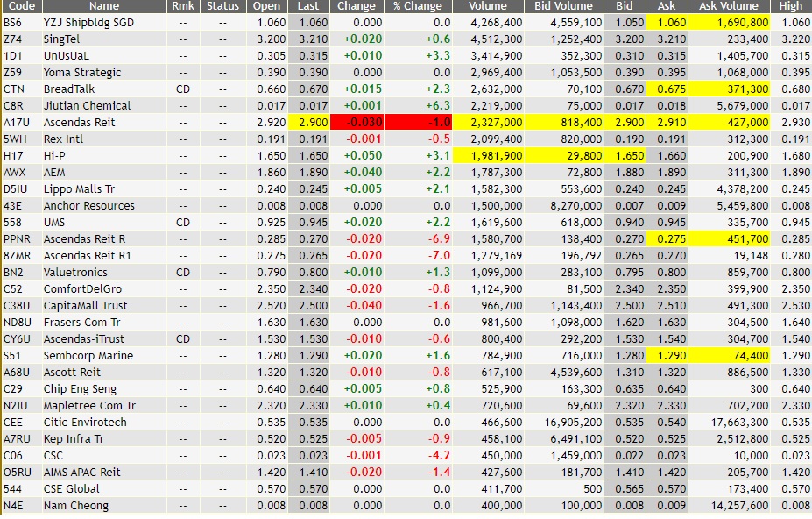Sort by the Ask column header

tap(667, 6)
